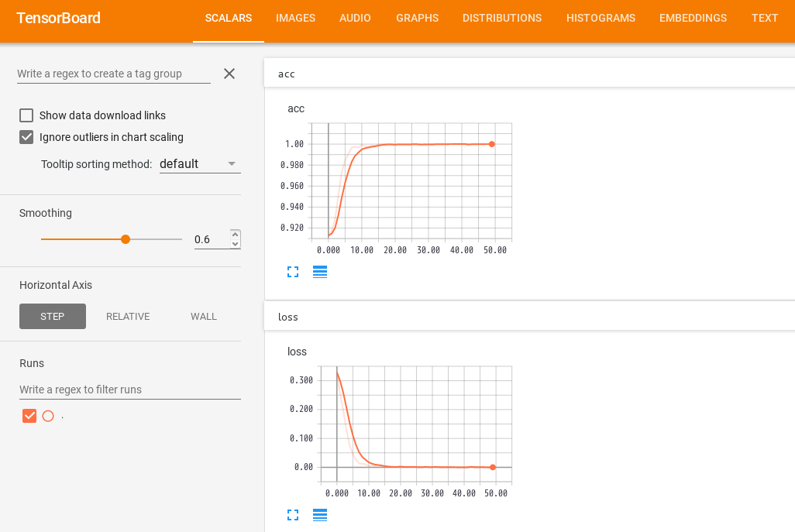Toggle the run display menu under the loss chart
795x532 pixels.
(320, 515)
